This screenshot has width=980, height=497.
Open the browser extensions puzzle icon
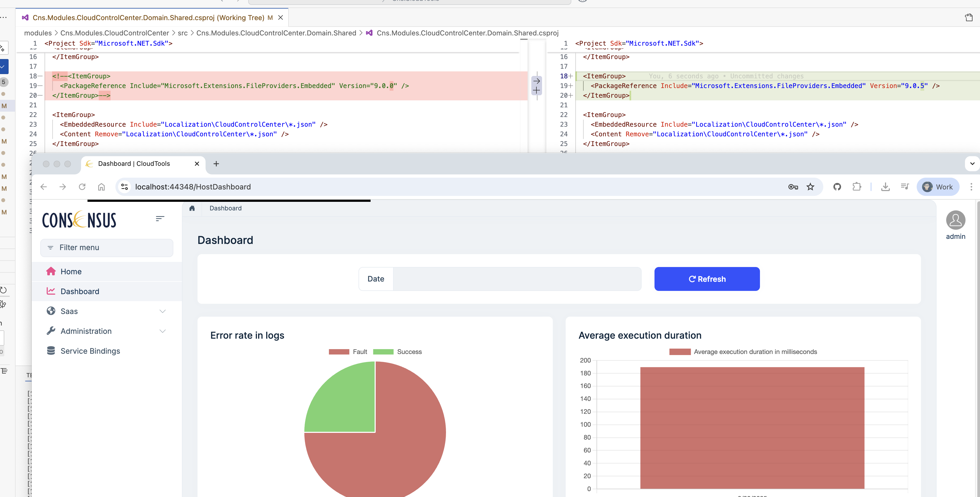[856, 187]
